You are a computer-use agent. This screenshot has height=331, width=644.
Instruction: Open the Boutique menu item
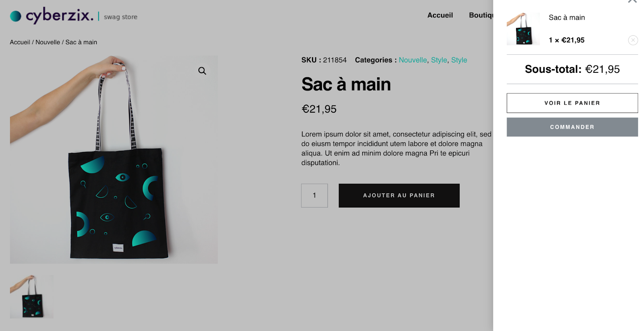[481, 15]
